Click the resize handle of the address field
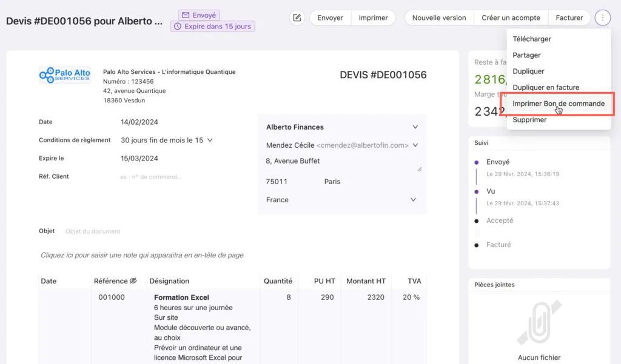The width and height of the screenshot is (621, 364). (420, 169)
